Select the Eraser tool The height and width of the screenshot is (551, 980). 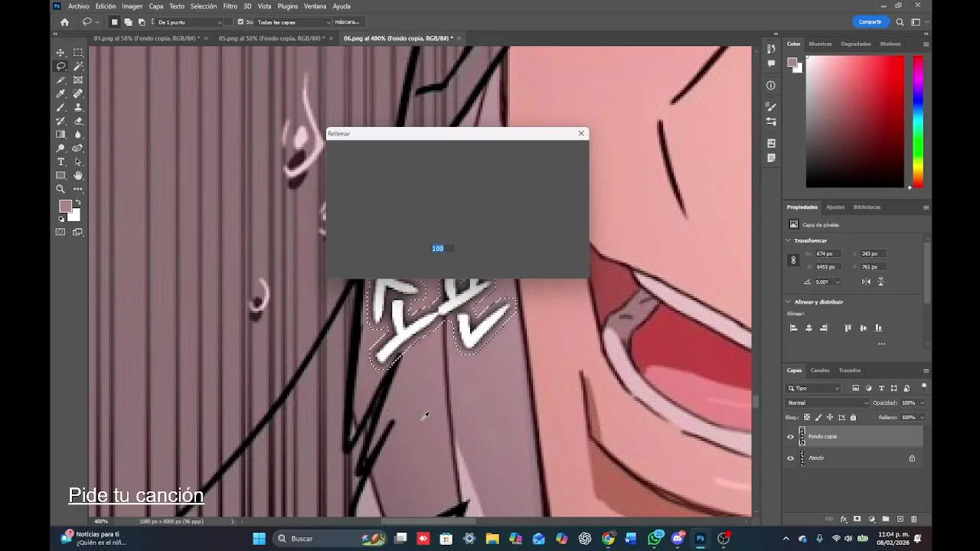[x=78, y=121]
